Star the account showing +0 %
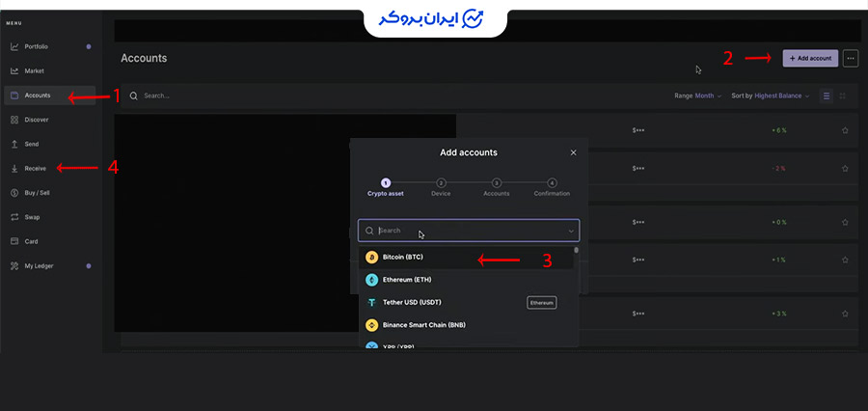The height and width of the screenshot is (411, 868). pos(845,222)
